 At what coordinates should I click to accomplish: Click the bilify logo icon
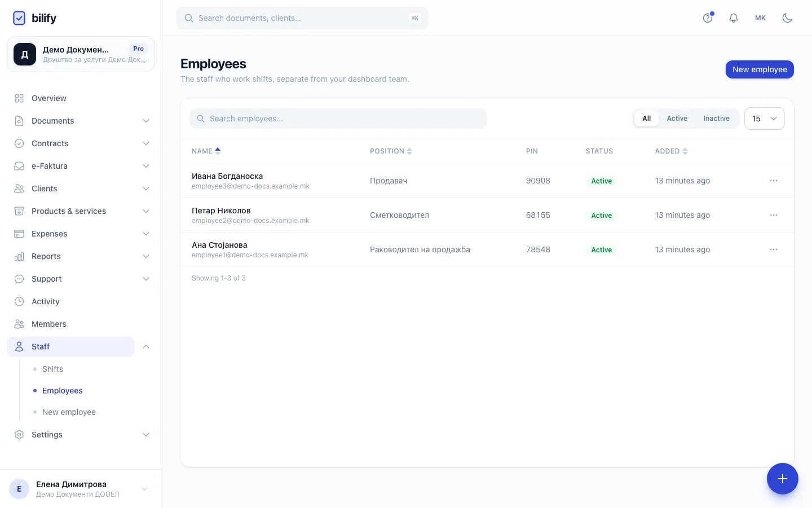point(19,18)
